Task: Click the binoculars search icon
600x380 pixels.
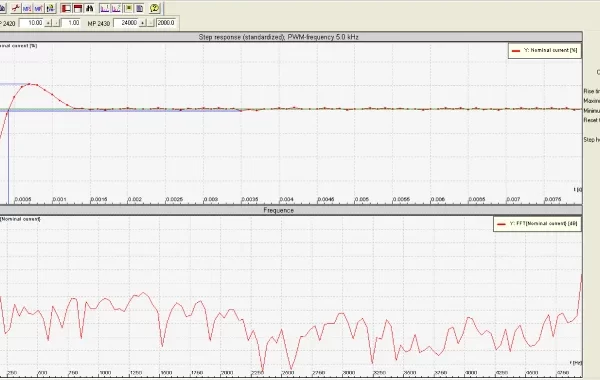Action: (x=90, y=8)
